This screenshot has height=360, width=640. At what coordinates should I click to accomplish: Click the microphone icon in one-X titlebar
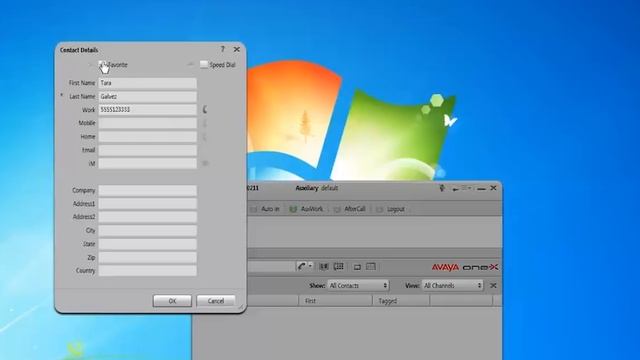click(442, 188)
